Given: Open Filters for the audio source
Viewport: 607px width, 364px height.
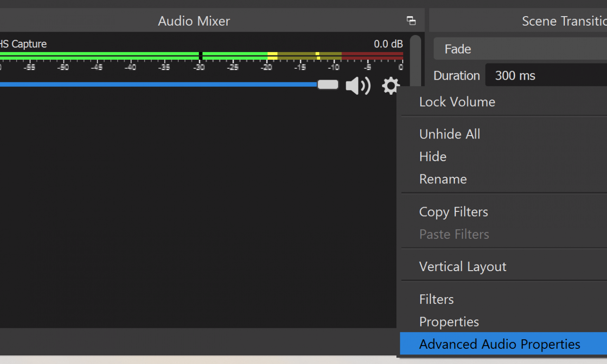Looking at the screenshot, I should click(x=436, y=300).
